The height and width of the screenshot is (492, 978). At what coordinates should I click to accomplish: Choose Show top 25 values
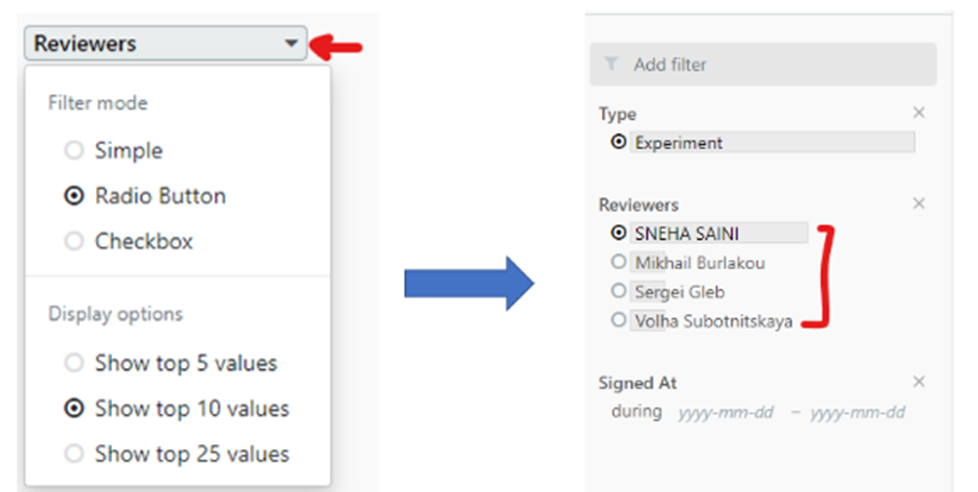pos(74,454)
